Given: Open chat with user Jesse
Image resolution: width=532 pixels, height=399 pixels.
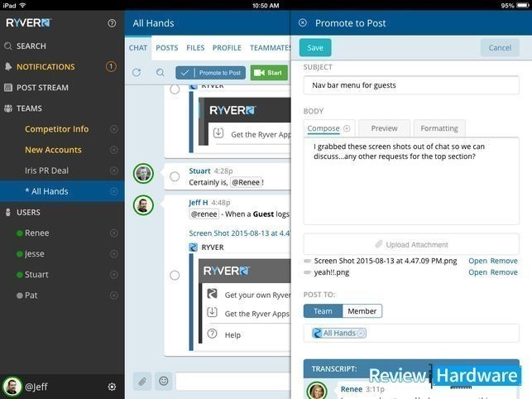Looking at the screenshot, I should coord(34,253).
